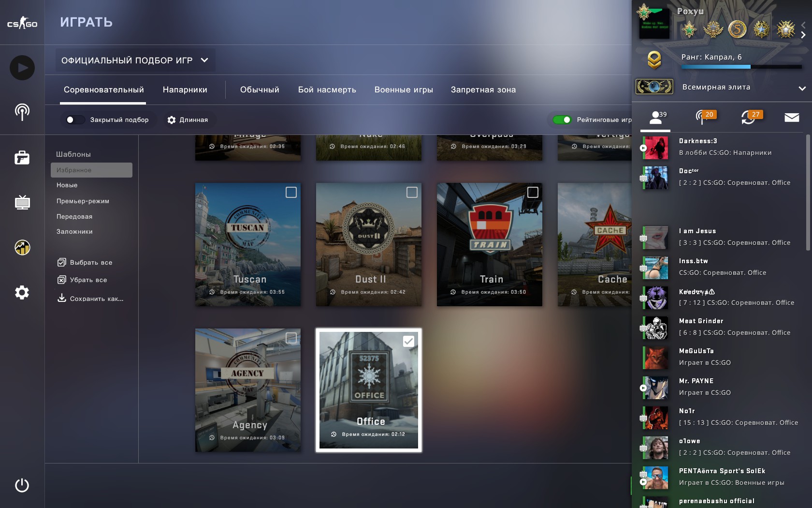The image size is (812, 508).
Task: Switch to the Военные игры tab
Action: (x=404, y=90)
